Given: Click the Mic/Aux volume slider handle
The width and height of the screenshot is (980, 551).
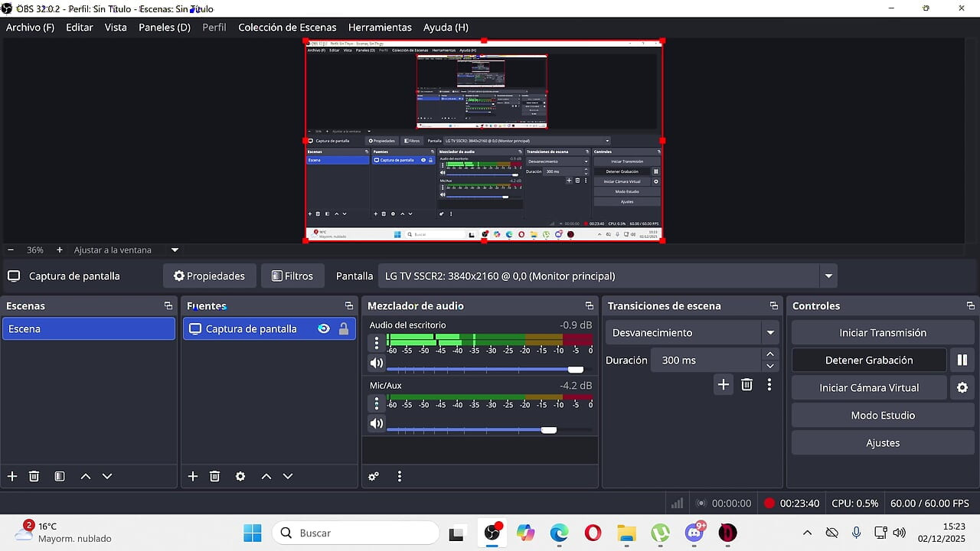Looking at the screenshot, I should [548, 430].
